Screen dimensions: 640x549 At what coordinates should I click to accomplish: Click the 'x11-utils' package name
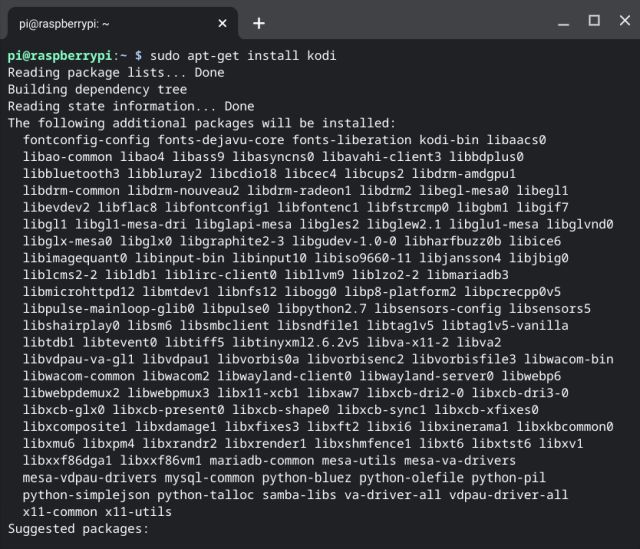coord(138,511)
